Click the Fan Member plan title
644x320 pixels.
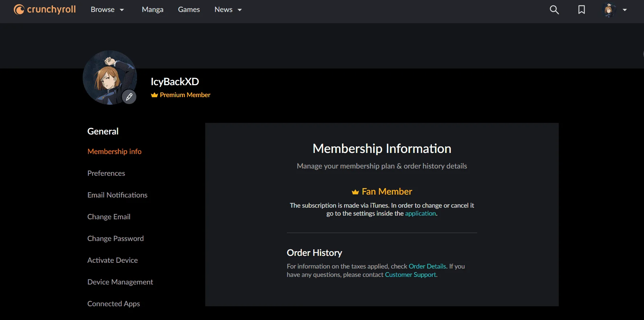[x=387, y=191]
